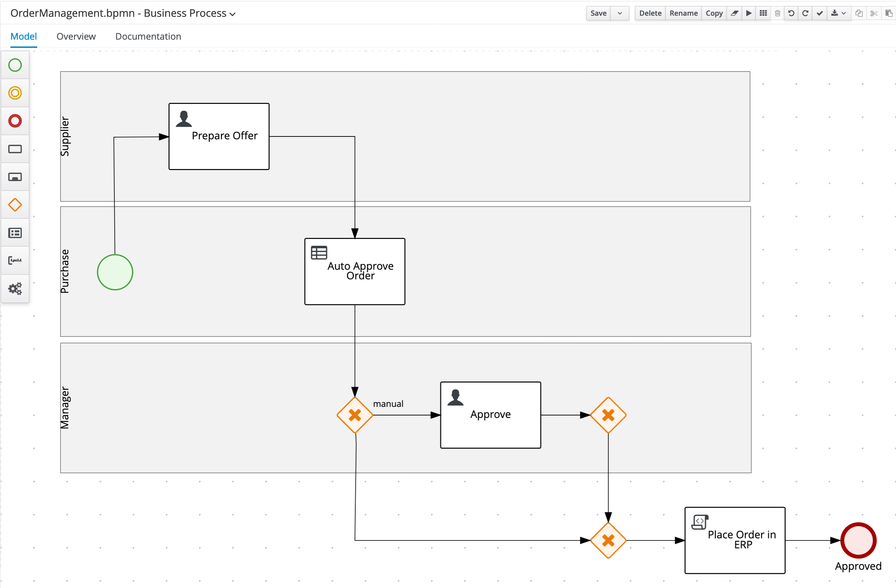Select the Start Event tool in palette

tap(15, 65)
